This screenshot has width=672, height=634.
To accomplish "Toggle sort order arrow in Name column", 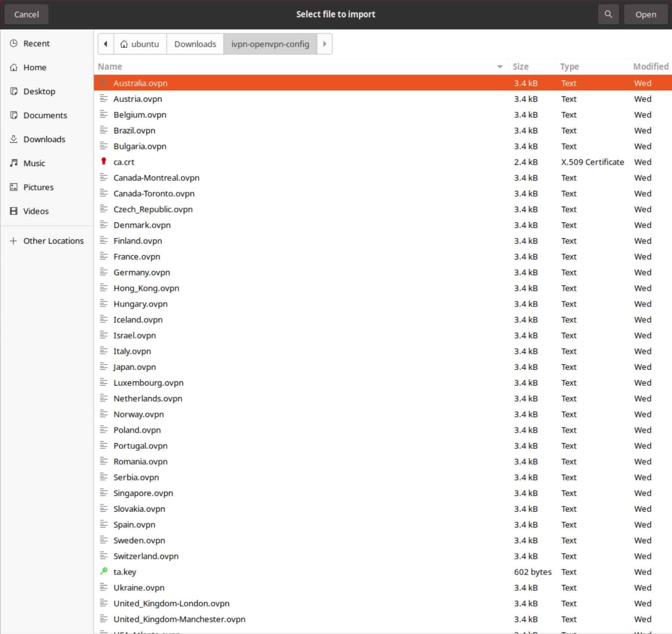I will coord(500,67).
